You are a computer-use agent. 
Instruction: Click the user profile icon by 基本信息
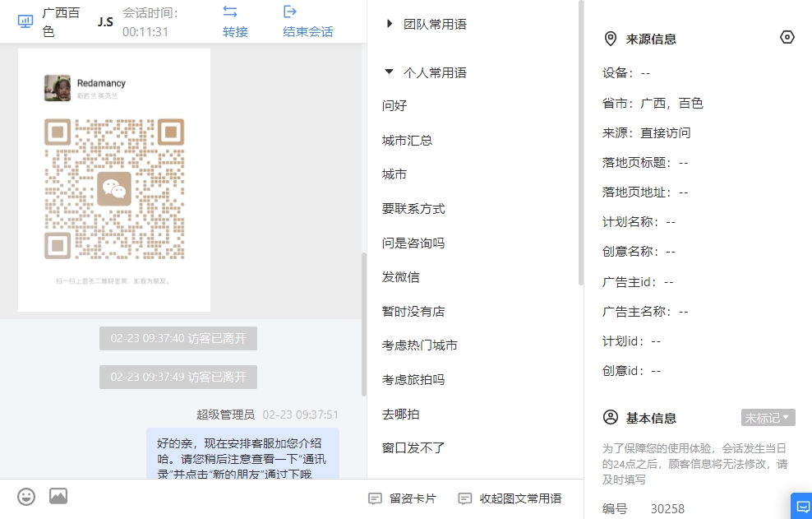click(x=611, y=417)
